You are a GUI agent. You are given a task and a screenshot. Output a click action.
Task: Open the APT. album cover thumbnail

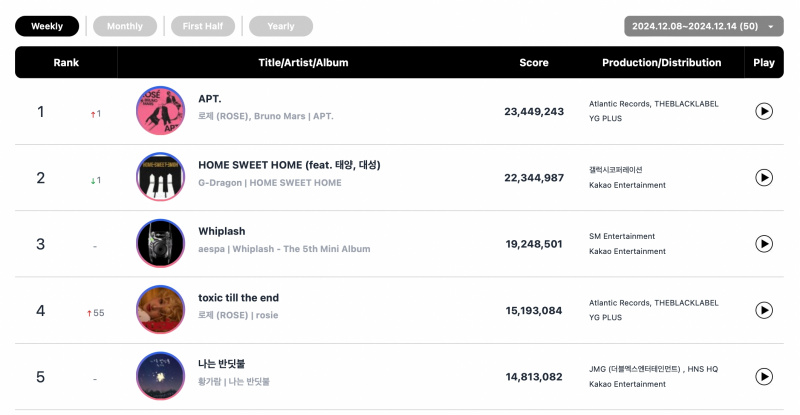[160, 111]
